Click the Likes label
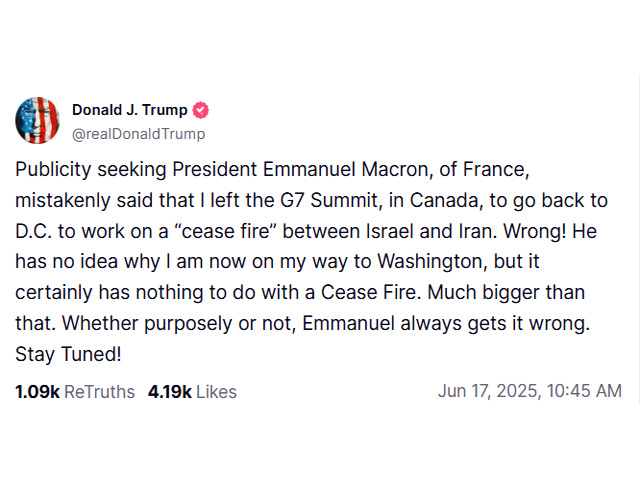The image size is (640, 480). pos(216,392)
